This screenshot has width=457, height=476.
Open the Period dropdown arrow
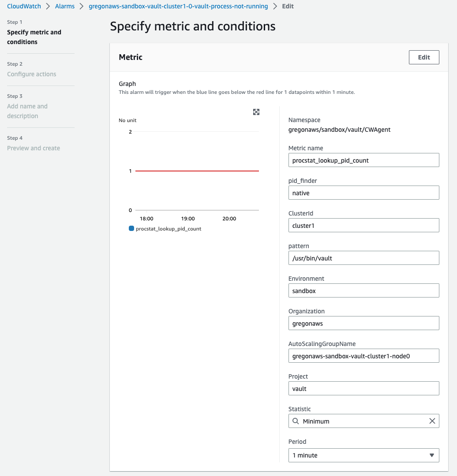tap(431, 455)
